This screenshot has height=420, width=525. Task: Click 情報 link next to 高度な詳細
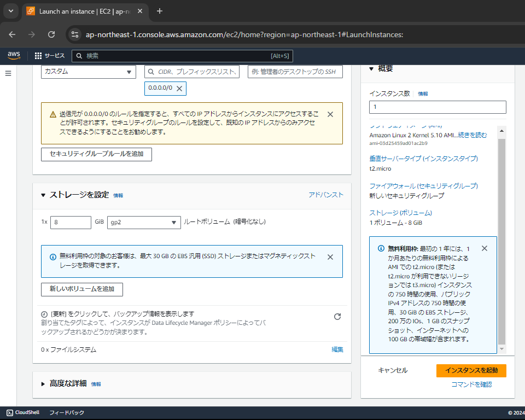pyautogui.click(x=96, y=384)
